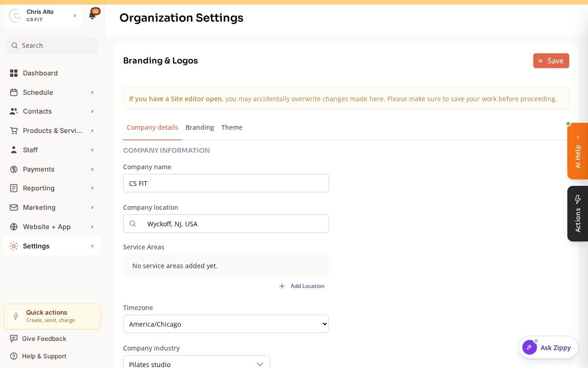Expand the Contacts menu chevron
The image size is (588, 368).
coord(92,111)
